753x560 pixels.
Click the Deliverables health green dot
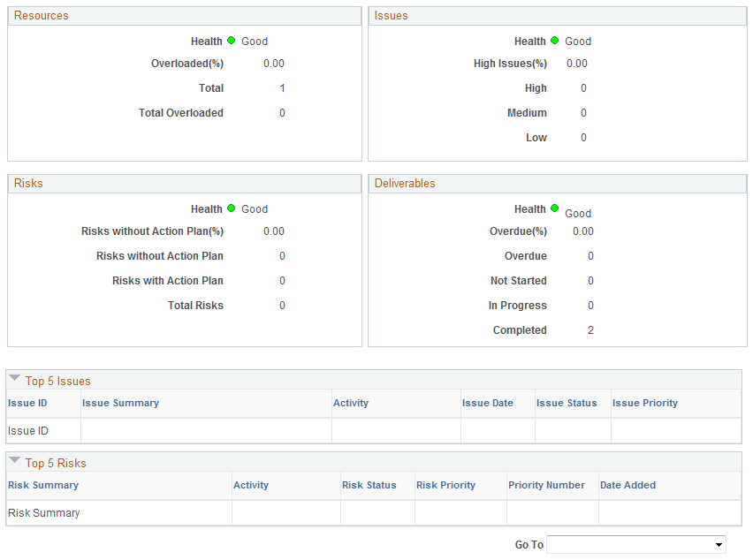coord(556,208)
